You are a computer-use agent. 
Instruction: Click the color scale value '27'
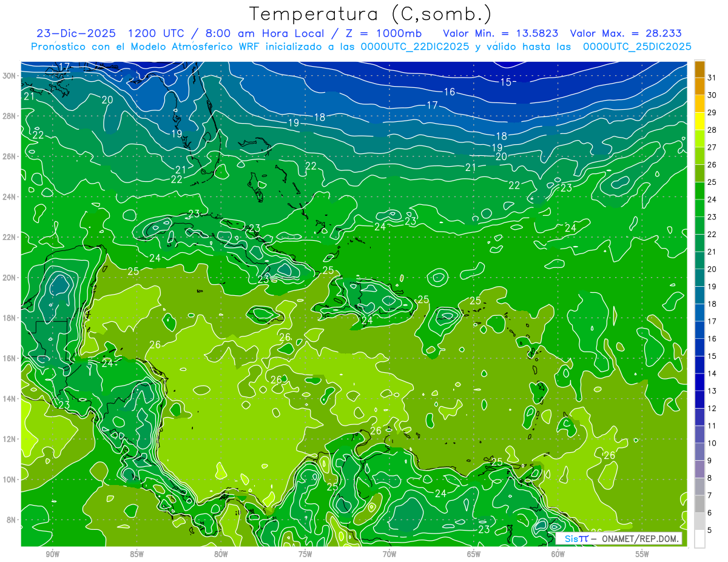712,147
